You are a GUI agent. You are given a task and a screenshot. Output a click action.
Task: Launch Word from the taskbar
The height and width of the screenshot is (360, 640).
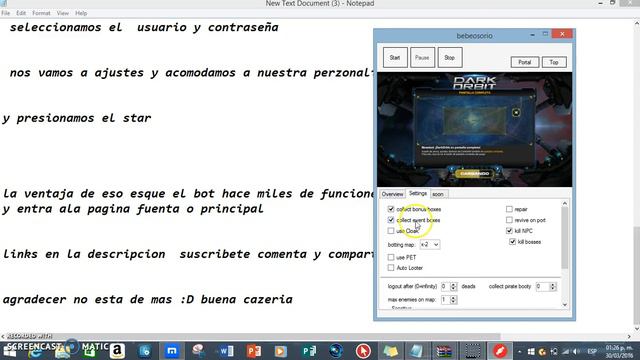[x=226, y=351]
